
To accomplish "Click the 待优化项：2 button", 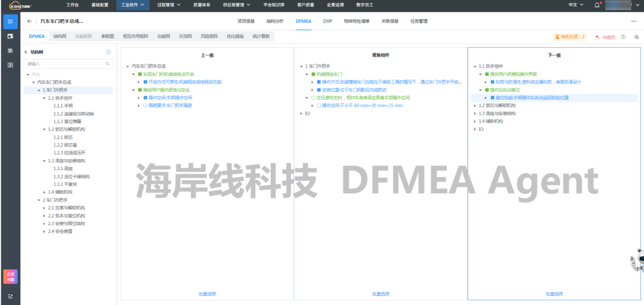I will [x=570, y=36].
